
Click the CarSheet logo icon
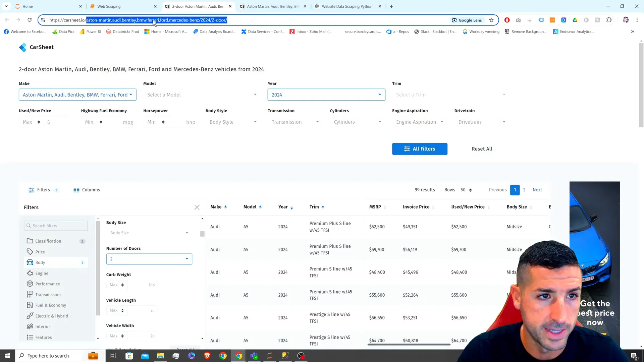pos(23,47)
